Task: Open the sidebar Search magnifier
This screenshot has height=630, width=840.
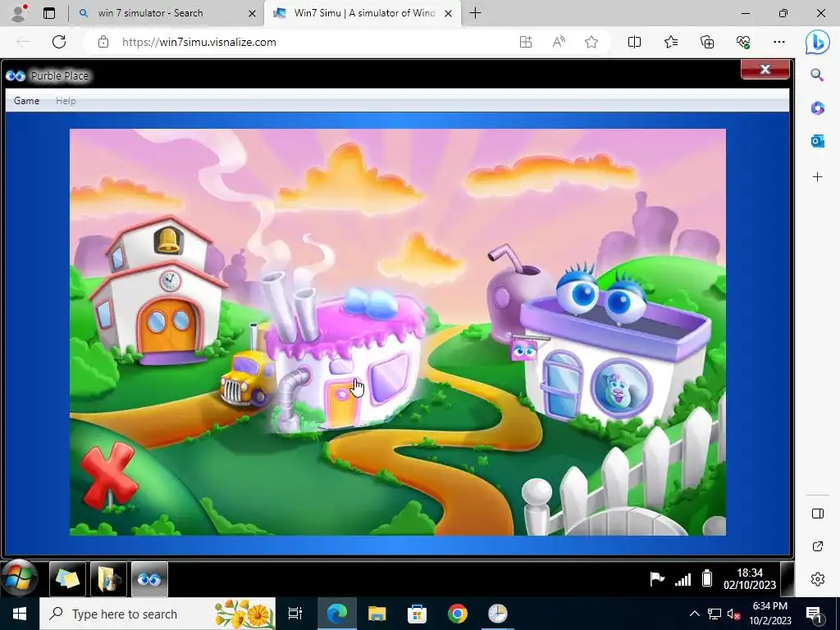Action: pos(817,75)
